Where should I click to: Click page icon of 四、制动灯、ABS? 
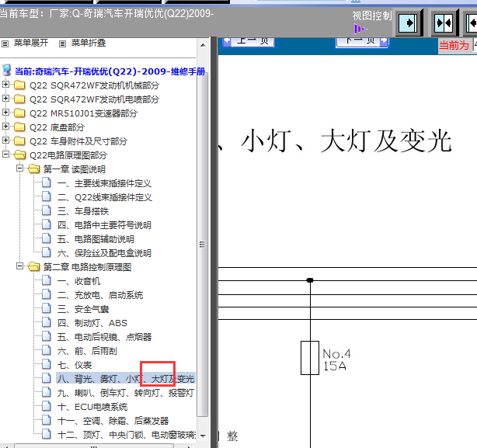[47, 322]
